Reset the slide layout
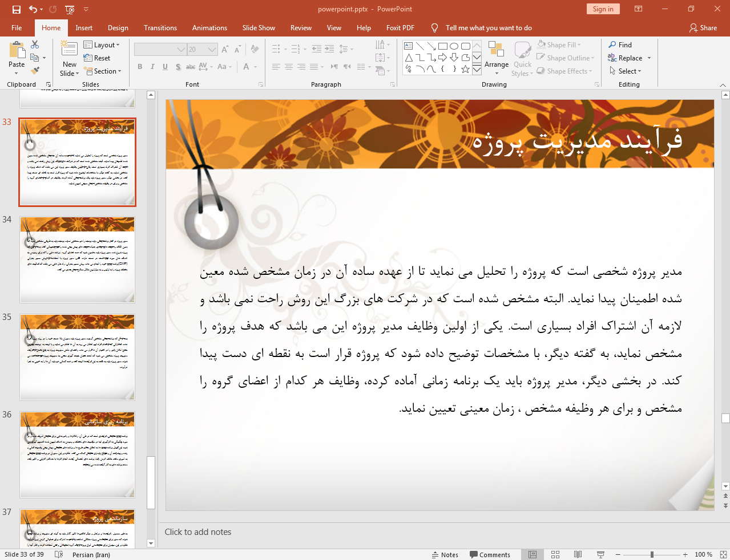This screenshot has height=560, width=730. (x=97, y=58)
